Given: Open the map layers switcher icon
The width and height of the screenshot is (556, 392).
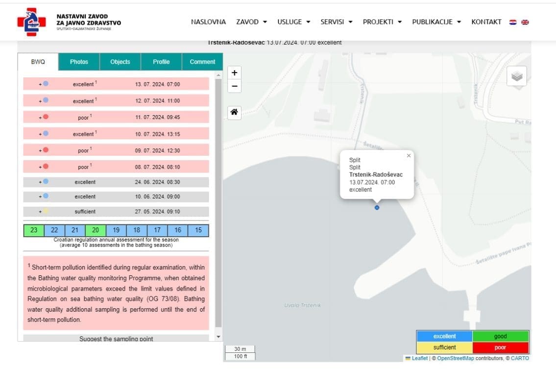Looking at the screenshot, I should coord(516,76).
